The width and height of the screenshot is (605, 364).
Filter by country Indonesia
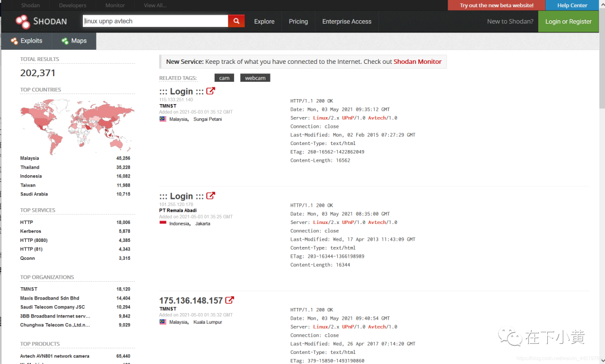click(31, 176)
